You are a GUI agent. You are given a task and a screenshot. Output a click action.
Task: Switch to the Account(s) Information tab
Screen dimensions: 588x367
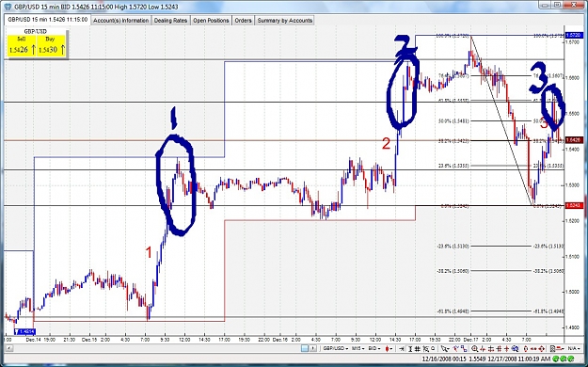(x=120, y=21)
